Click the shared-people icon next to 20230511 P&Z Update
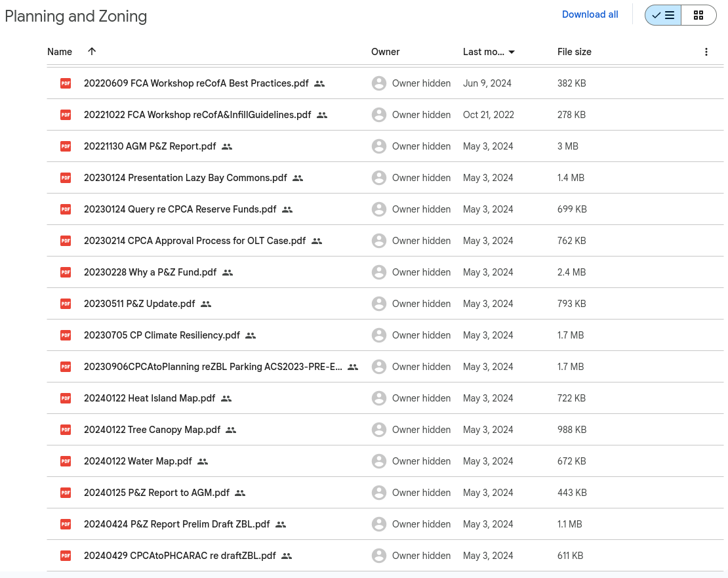 click(x=205, y=304)
